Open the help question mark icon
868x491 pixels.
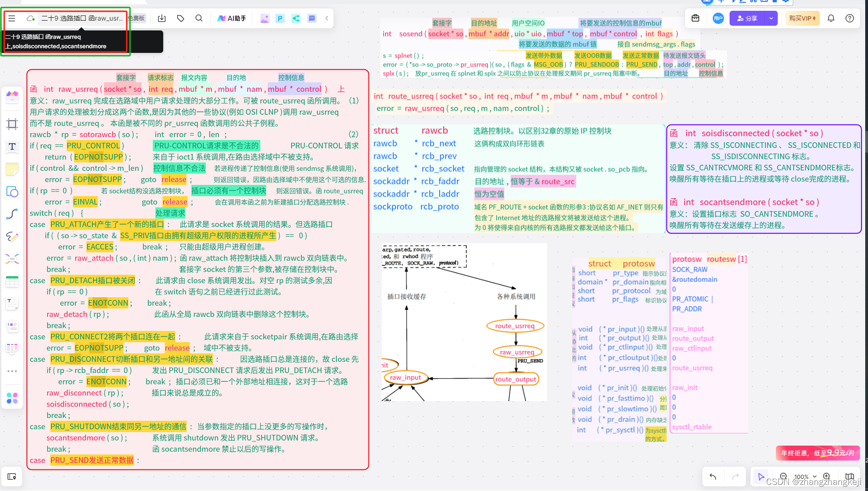pos(850,18)
